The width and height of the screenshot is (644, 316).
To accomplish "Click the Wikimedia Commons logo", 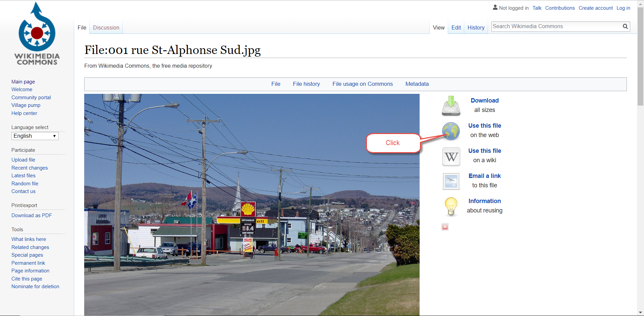I will pyautogui.click(x=37, y=34).
